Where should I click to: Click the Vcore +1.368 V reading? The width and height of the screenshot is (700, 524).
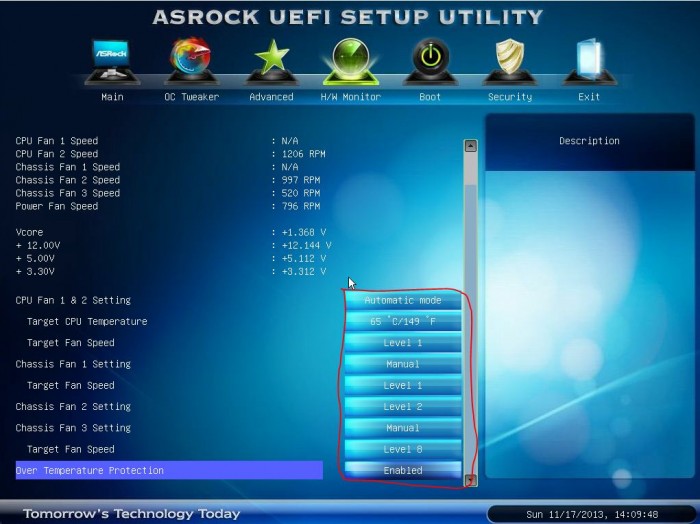pos(304,233)
